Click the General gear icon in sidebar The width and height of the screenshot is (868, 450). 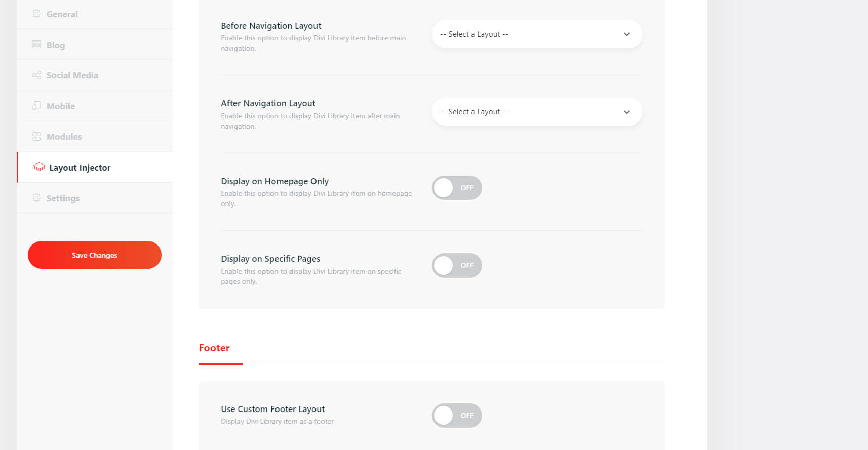[x=36, y=14]
